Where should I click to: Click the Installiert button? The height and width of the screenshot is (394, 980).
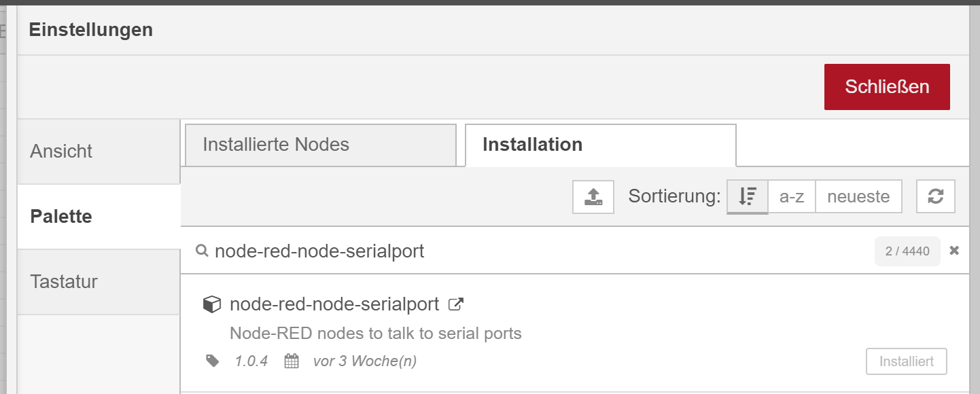[907, 361]
